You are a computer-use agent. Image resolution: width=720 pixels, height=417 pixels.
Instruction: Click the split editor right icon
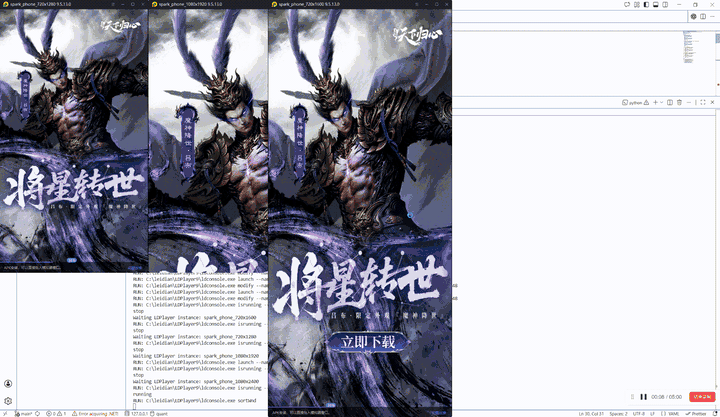(703, 16)
